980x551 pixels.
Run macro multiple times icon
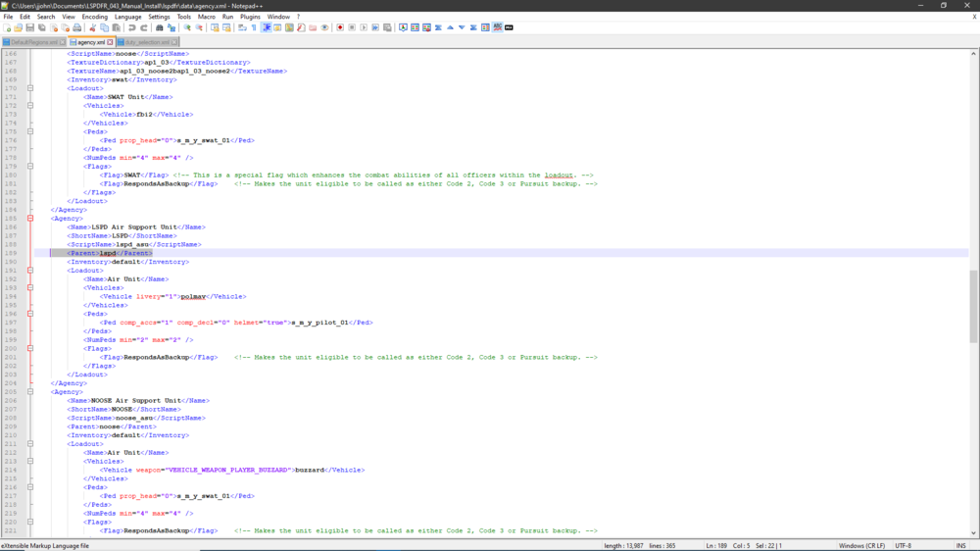coord(375,27)
